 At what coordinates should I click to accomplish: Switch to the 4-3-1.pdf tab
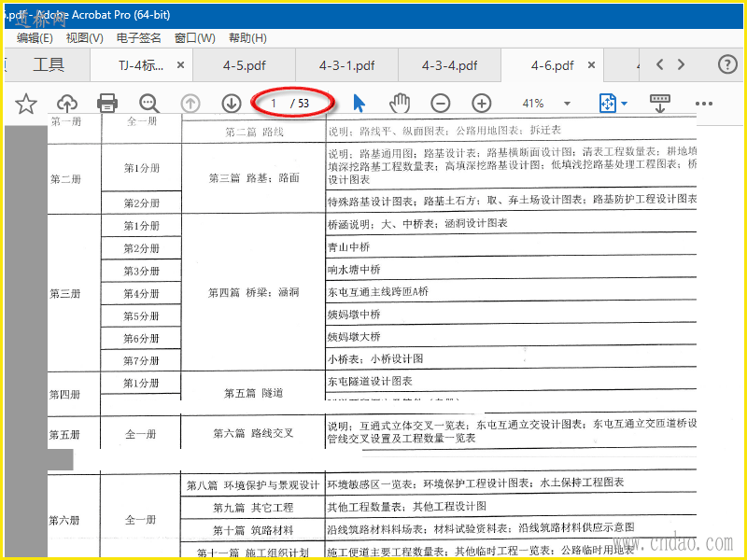coord(346,65)
